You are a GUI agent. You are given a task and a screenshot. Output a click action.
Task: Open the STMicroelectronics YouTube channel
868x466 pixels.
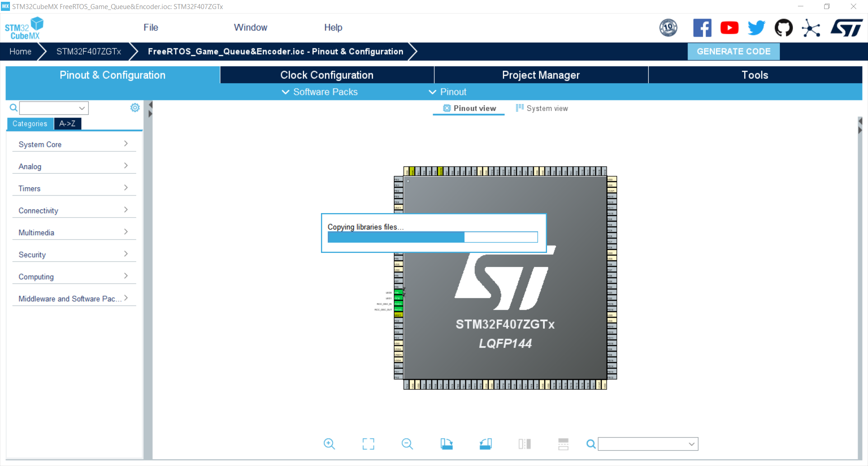tap(729, 28)
